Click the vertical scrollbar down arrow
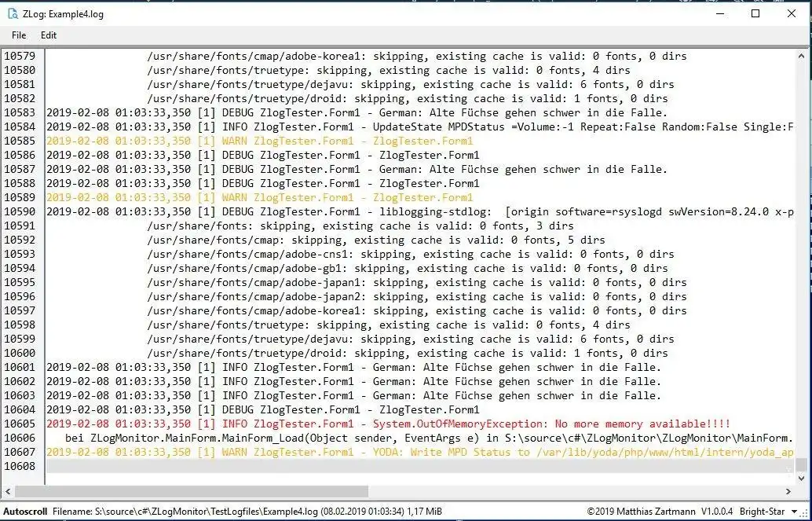812x521 pixels. click(x=801, y=478)
